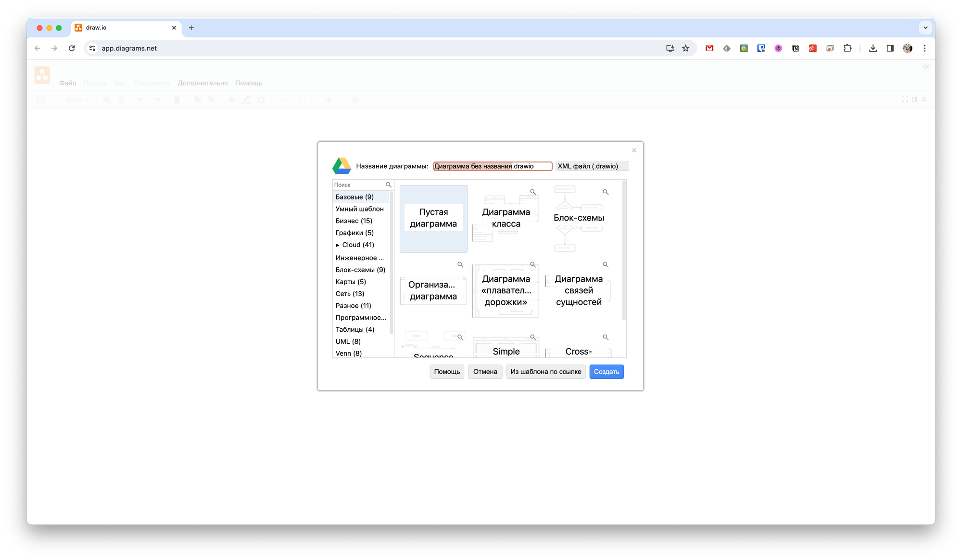Select the Пустая диаграмма template thumbnail
This screenshot has width=962, height=560.
(x=433, y=218)
